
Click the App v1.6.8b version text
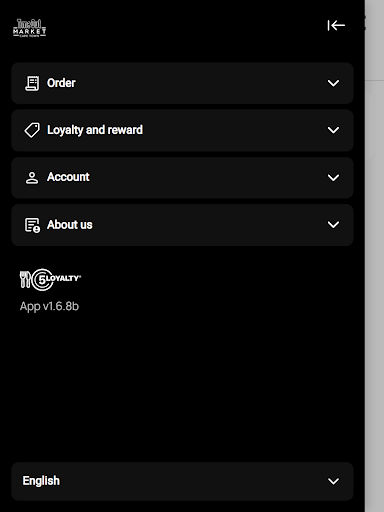click(x=49, y=306)
